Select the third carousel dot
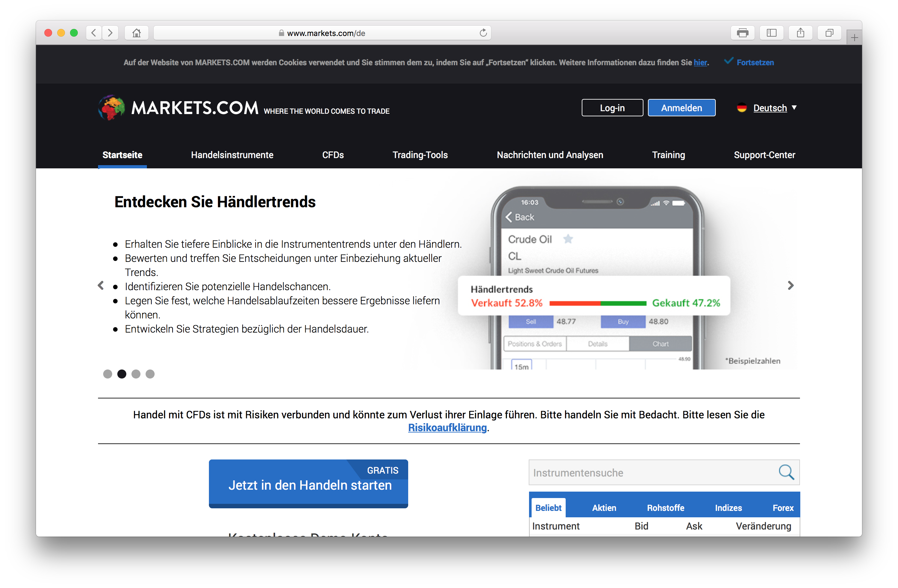The height and width of the screenshot is (588, 898). pyautogui.click(x=136, y=373)
